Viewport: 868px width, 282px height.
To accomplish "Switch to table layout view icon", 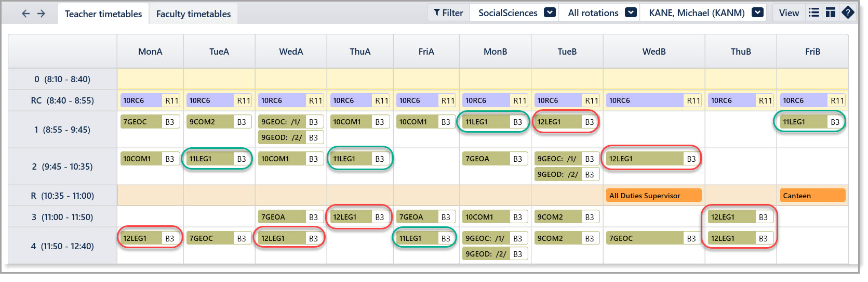I will pyautogui.click(x=831, y=12).
